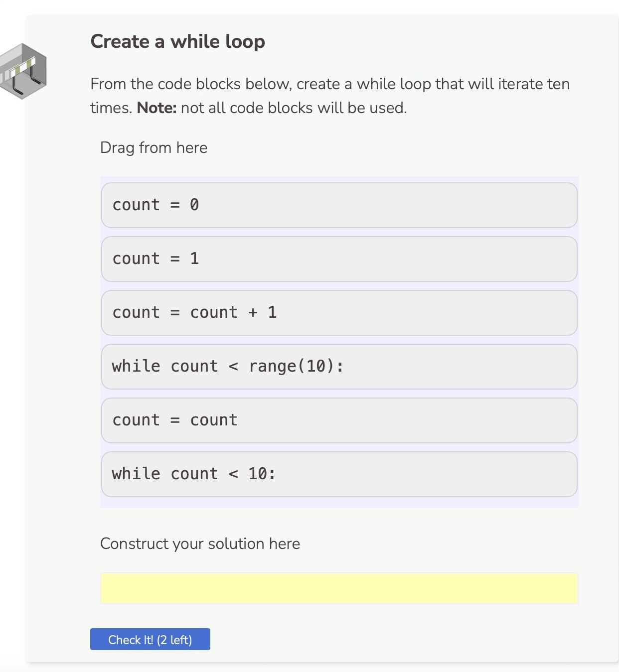Click the yellow solution construction area

tap(339, 588)
